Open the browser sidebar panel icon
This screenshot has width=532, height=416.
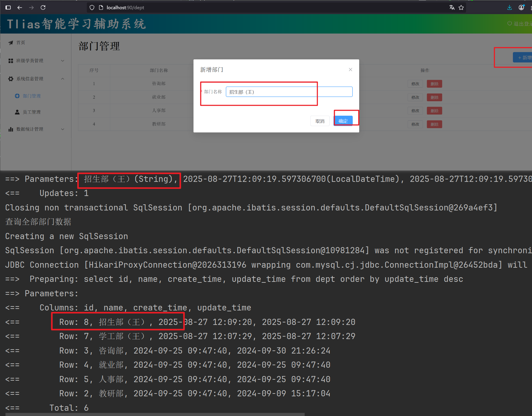point(8,8)
